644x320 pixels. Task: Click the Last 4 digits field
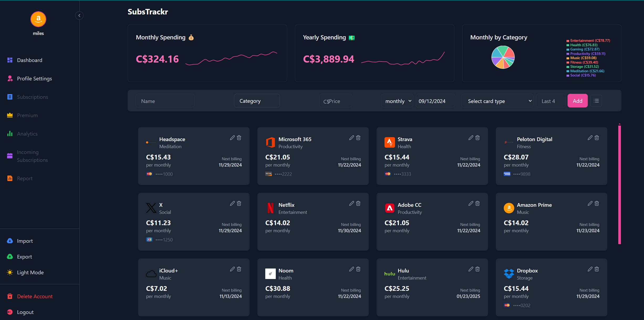[x=550, y=101]
